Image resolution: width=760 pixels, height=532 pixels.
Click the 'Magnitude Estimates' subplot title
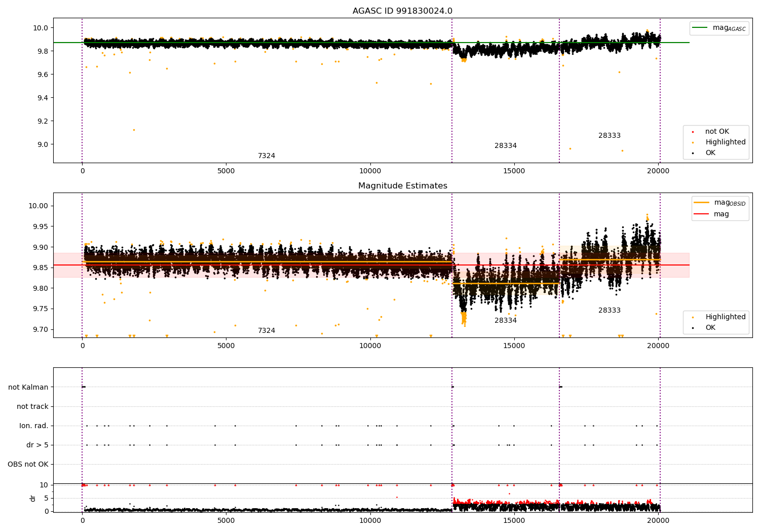click(x=402, y=186)
